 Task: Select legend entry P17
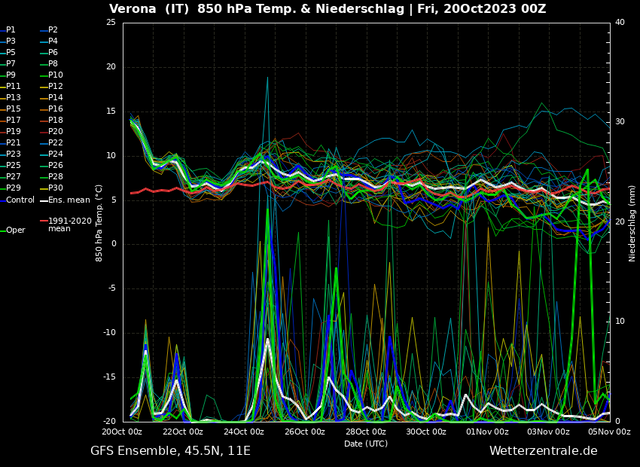click(10, 120)
